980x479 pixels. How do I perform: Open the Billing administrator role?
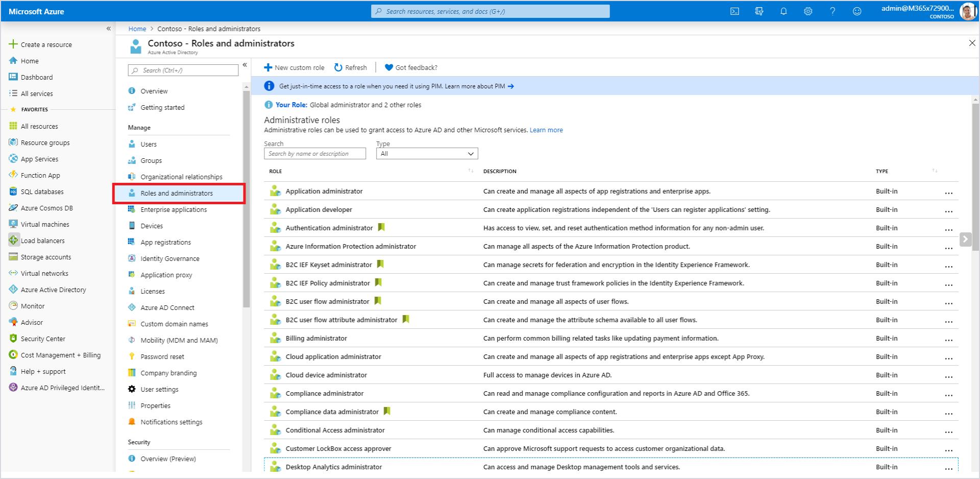click(x=316, y=338)
